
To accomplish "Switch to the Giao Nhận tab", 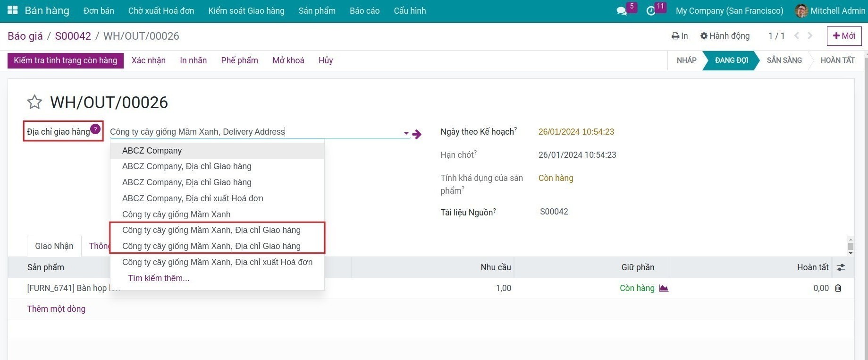I will coord(54,246).
